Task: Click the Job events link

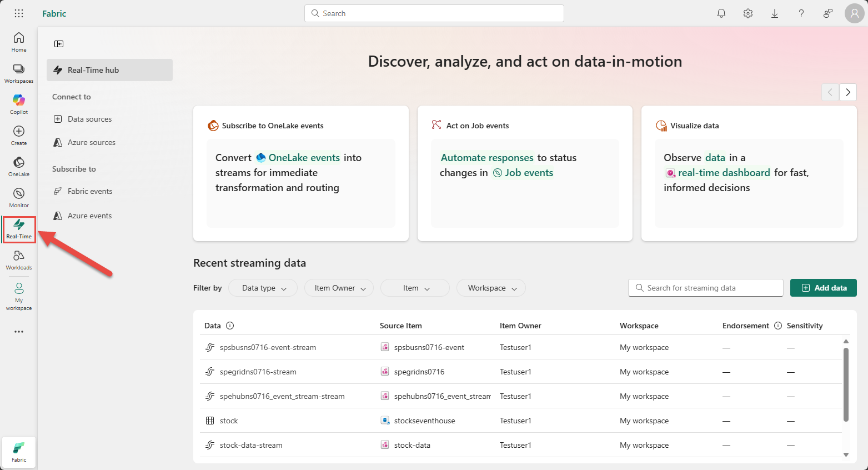Action: click(x=523, y=173)
